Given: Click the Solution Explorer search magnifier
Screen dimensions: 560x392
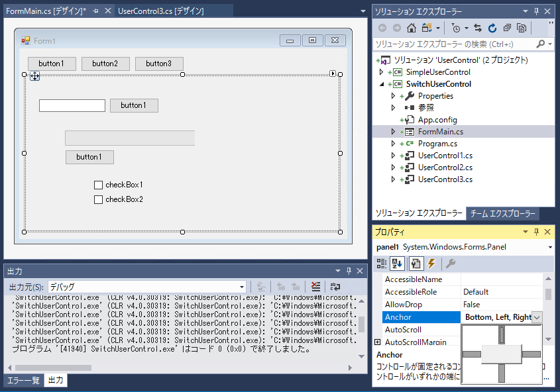Looking at the screenshot, I should point(541,44).
